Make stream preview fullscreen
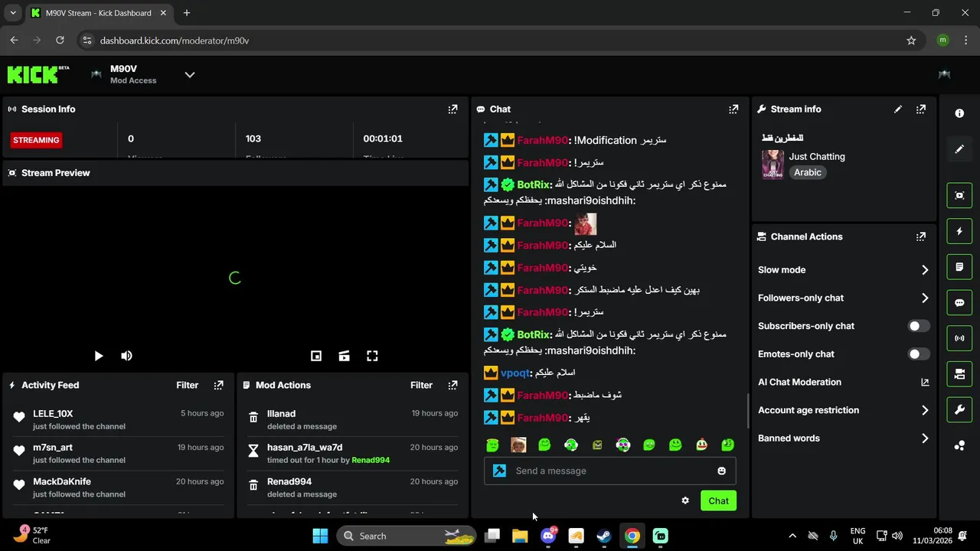 [x=372, y=356]
